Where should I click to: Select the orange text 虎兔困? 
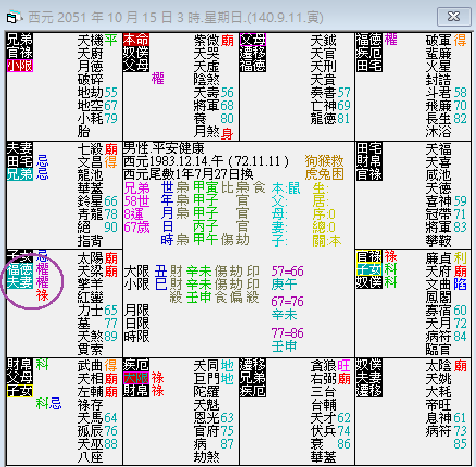[324, 174]
